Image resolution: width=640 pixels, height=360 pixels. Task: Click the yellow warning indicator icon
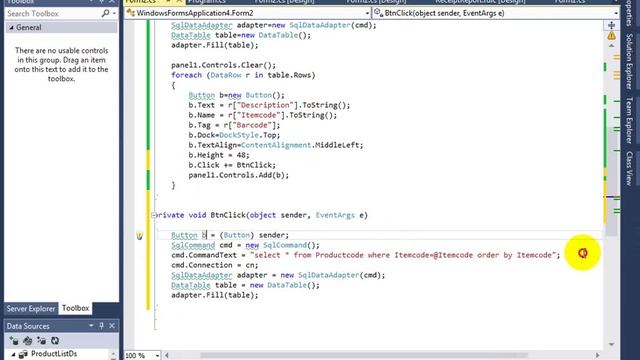[611, 36]
